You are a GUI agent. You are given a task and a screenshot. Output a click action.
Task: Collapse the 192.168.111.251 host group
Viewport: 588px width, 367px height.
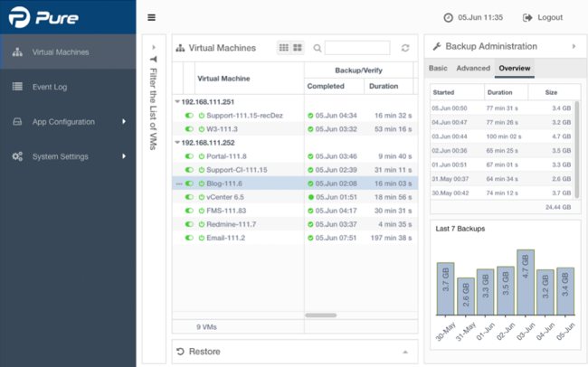click(x=177, y=101)
